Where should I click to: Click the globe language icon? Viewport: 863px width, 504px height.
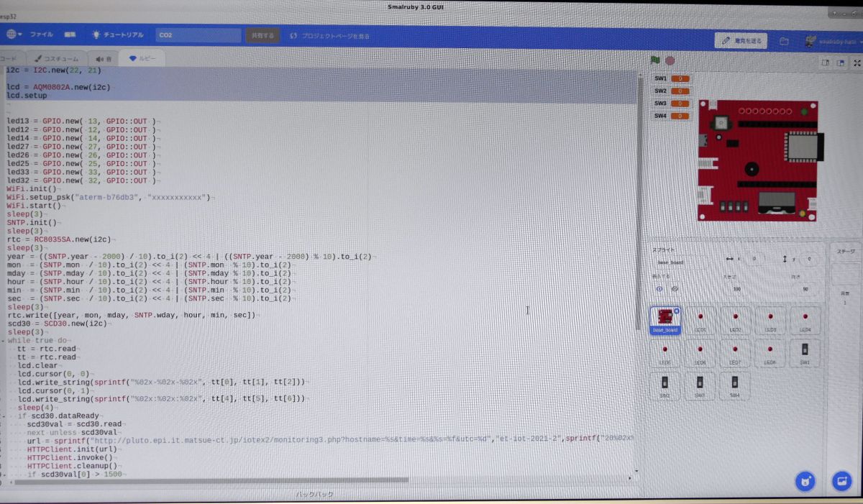[11, 33]
